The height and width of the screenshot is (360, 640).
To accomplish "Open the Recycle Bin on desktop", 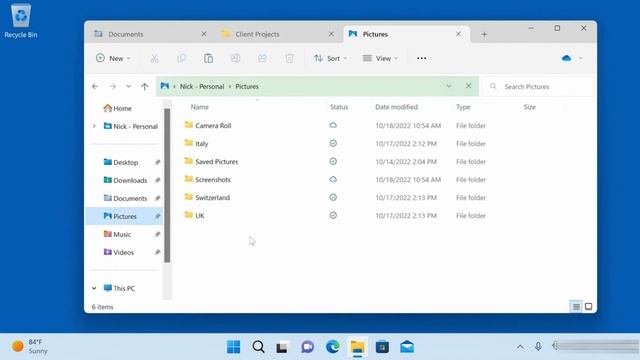I will point(20,21).
